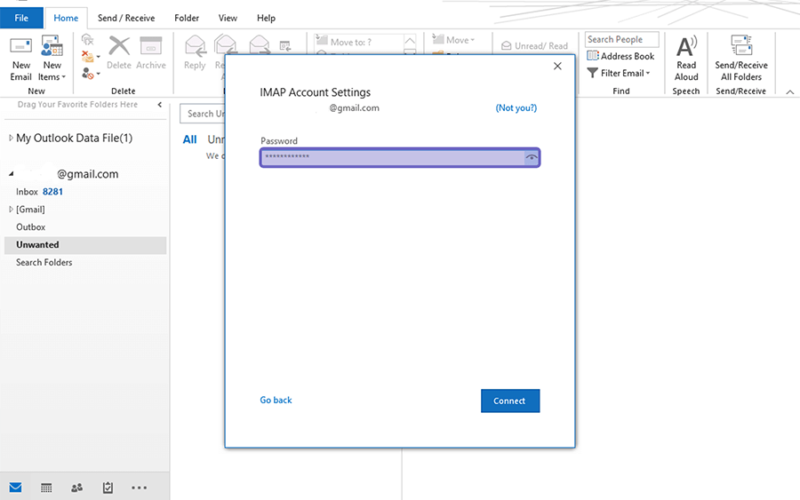The image size is (800, 500).
Task: Open the Send / Receive tab
Action: tap(126, 18)
